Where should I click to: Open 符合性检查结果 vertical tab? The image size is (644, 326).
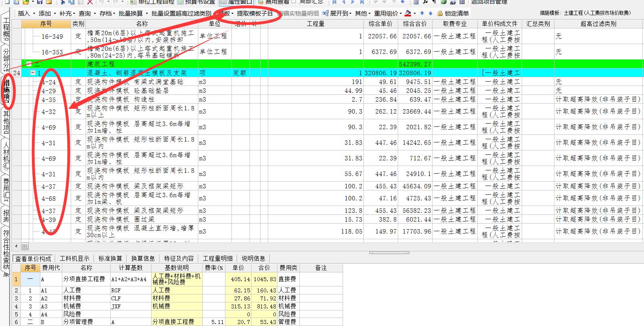(x=6, y=253)
